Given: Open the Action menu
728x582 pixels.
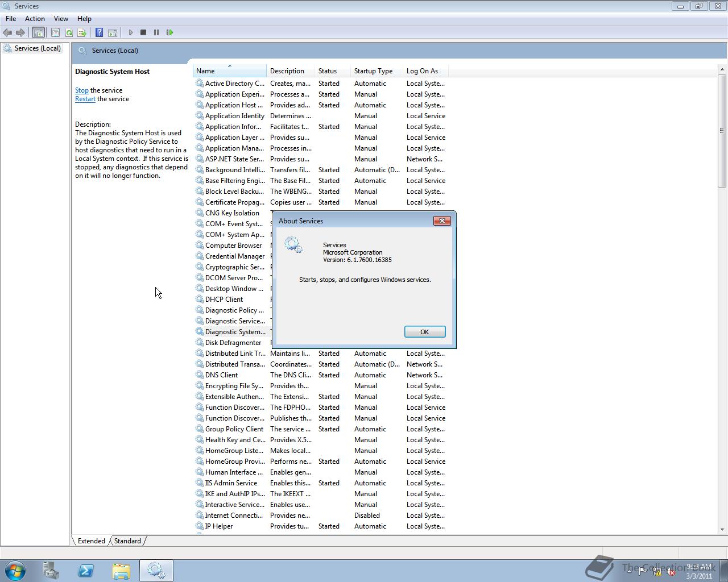Looking at the screenshot, I should coord(35,19).
